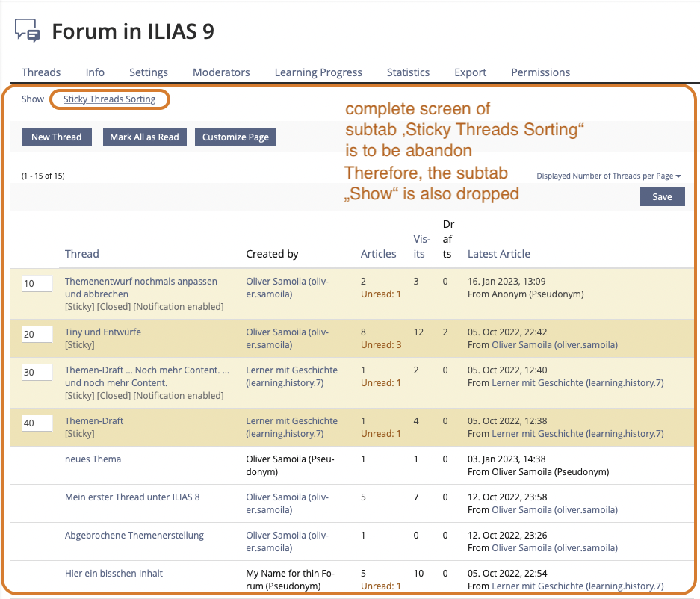Go to the Moderators tab
This screenshot has height=599, width=700.
221,72
